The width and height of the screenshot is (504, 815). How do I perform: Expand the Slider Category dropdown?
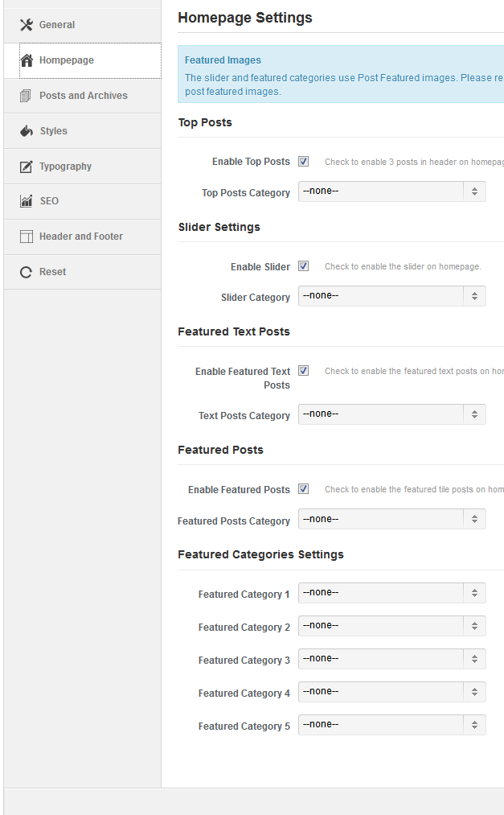click(x=391, y=296)
